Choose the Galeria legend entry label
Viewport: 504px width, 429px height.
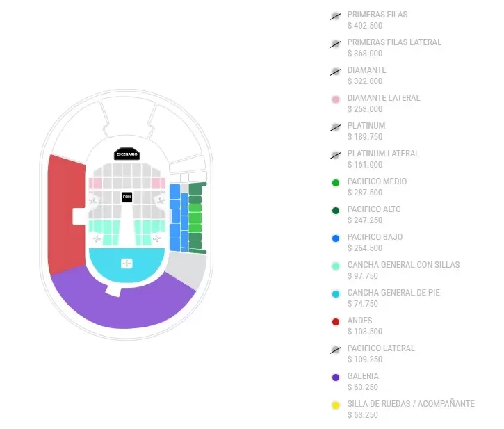click(363, 376)
